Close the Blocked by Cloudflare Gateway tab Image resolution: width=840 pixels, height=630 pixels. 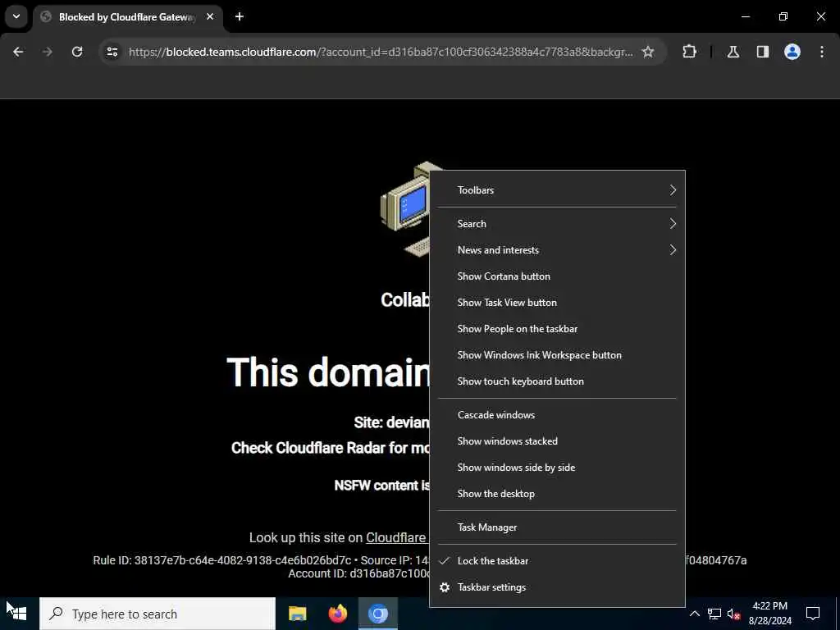[210, 17]
